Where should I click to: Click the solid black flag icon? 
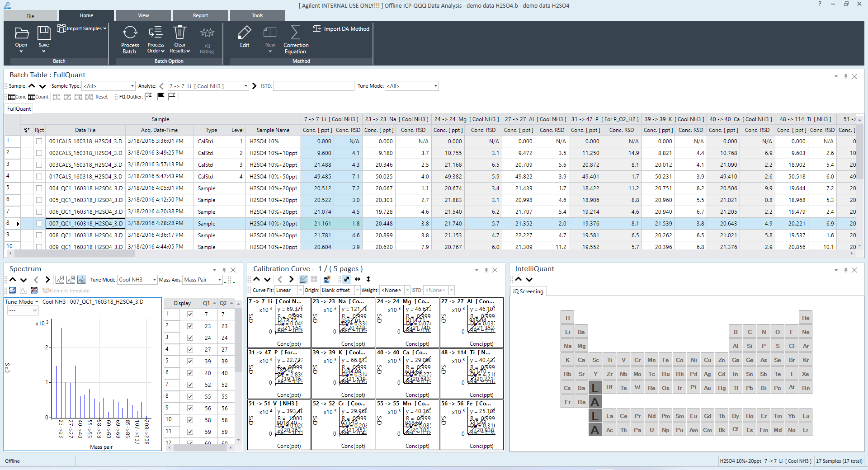pyautogui.click(x=160, y=96)
